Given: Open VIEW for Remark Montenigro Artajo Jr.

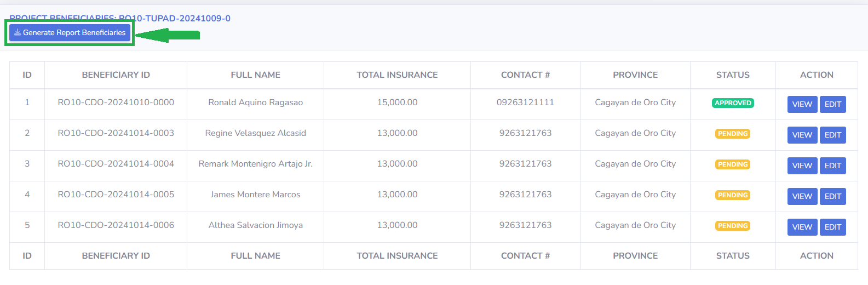Looking at the screenshot, I should (802, 166).
